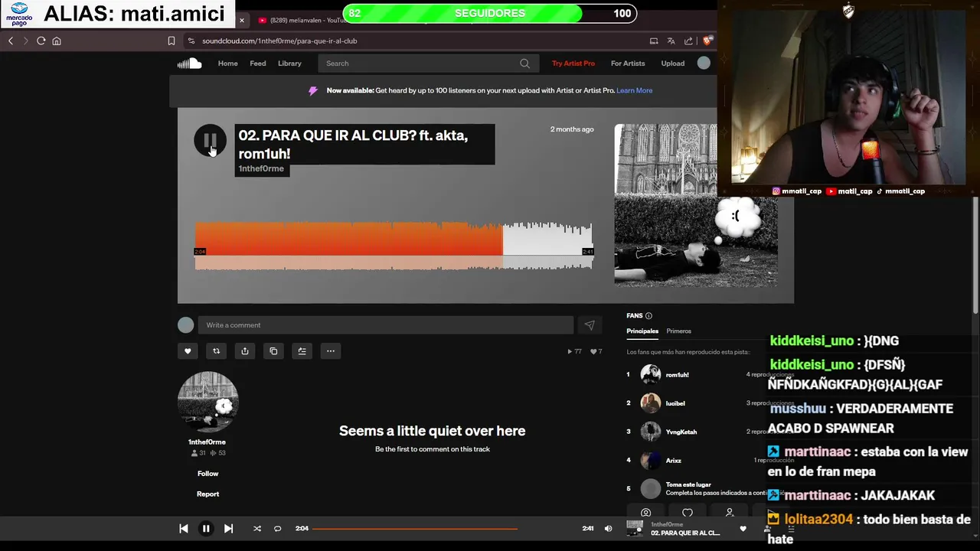Like current track in bottom player bar
Viewport: 980px width, 551px height.
point(743,528)
